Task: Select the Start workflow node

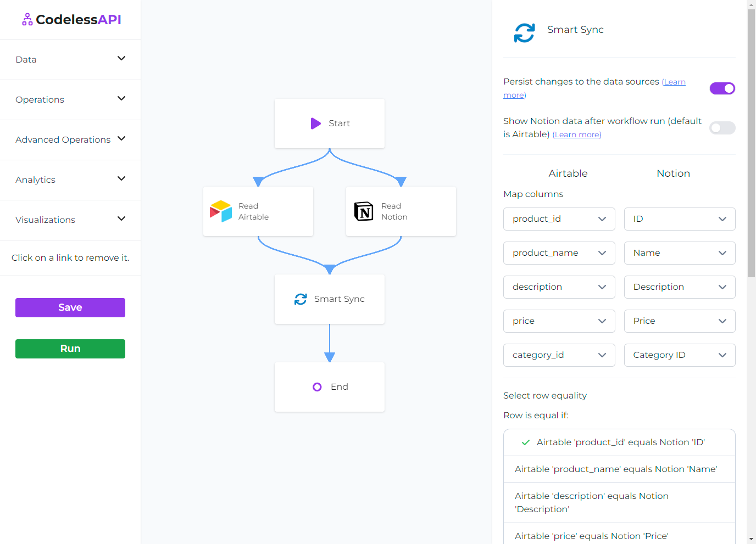Action: click(330, 124)
